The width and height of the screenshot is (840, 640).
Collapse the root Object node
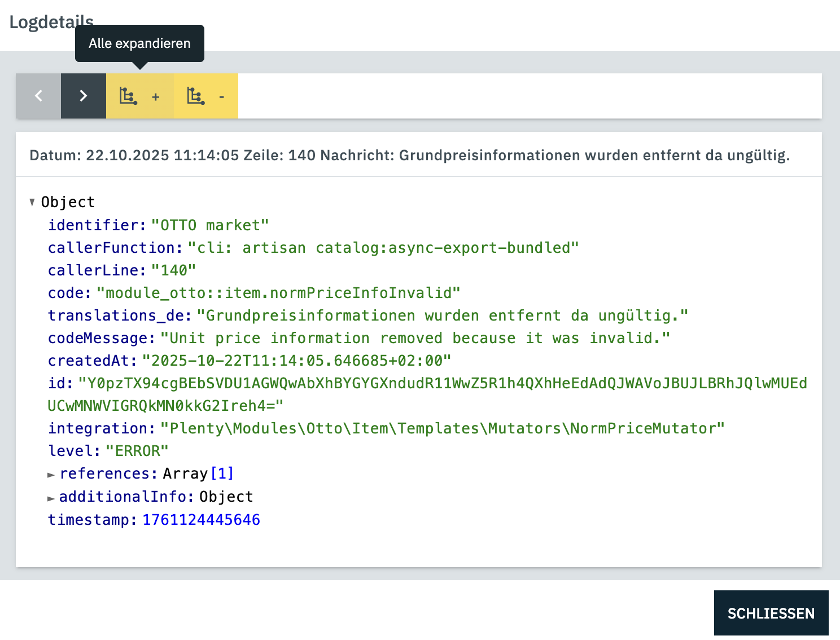pos(32,202)
